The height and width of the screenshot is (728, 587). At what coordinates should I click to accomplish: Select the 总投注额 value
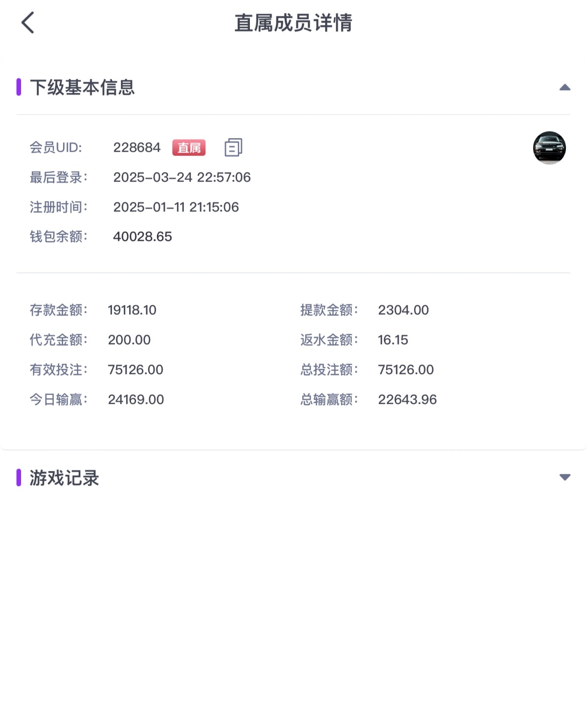click(x=406, y=370)
